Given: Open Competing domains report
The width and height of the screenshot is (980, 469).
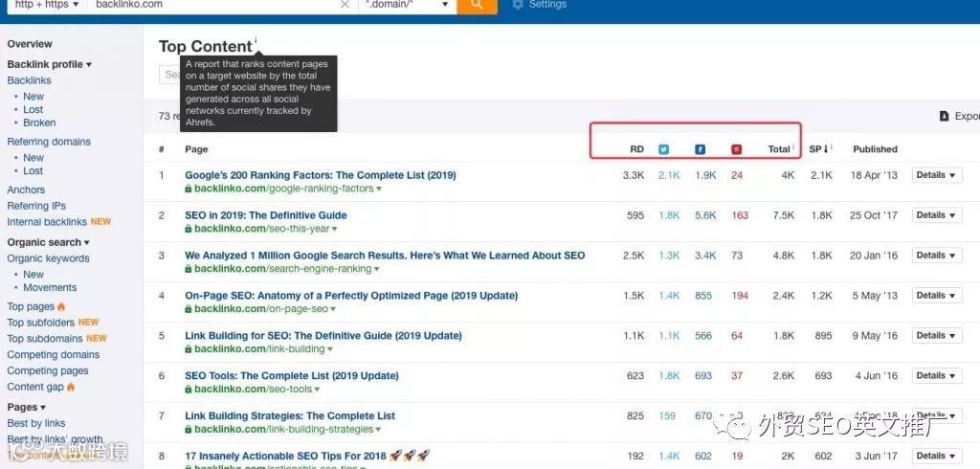Looking at the screenshot, I should pyautogui.click(x=54, y=354).
